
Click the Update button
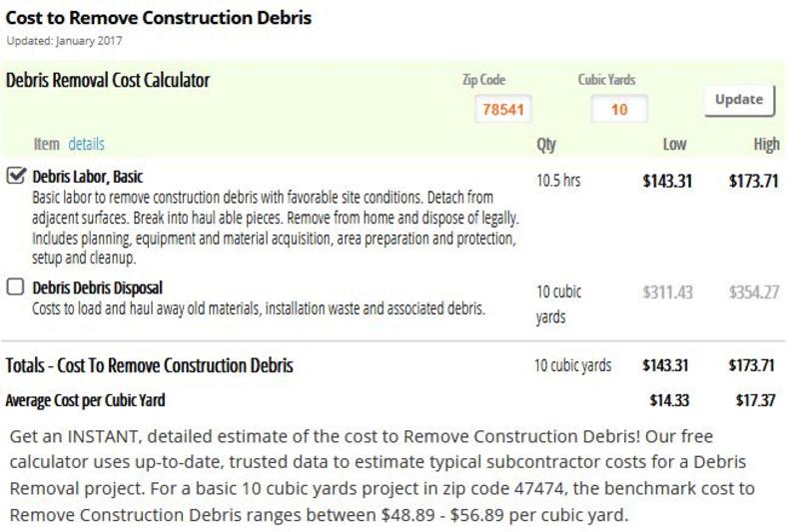pyautogui.click(x=739, y=100)
